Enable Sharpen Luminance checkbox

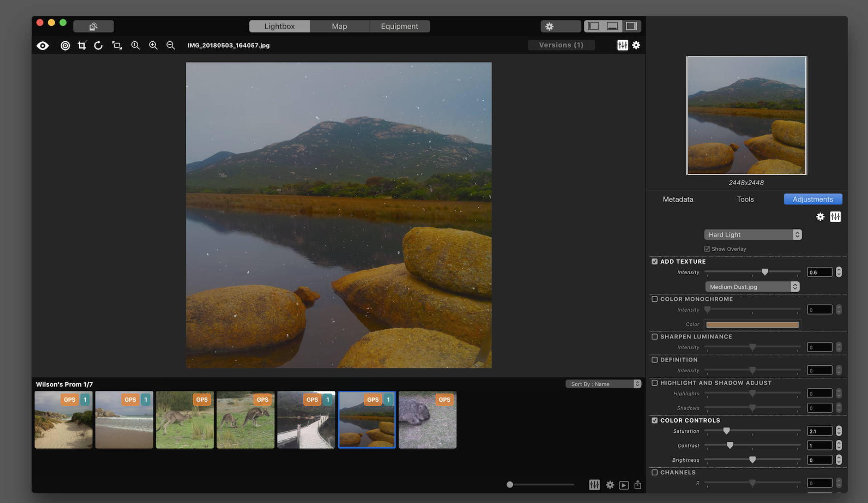pyautogui.click(x=654, y=337)
